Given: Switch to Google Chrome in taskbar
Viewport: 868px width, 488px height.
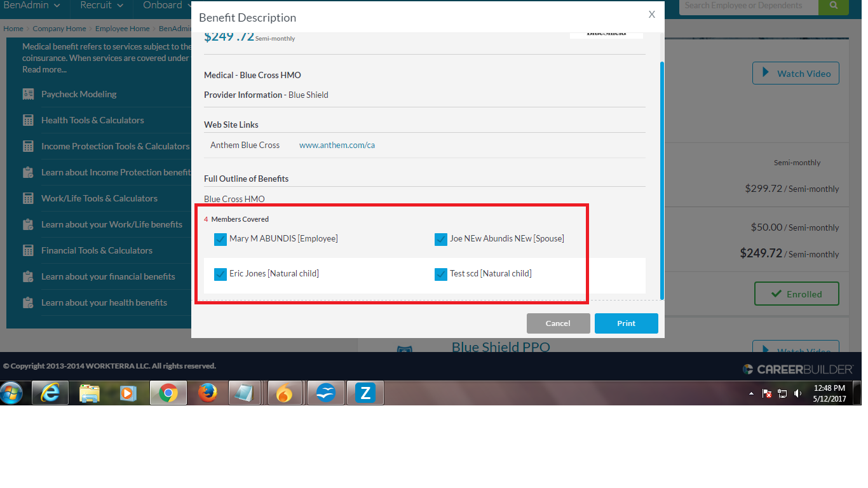Looking at the screenshot, I should [168, 393].
